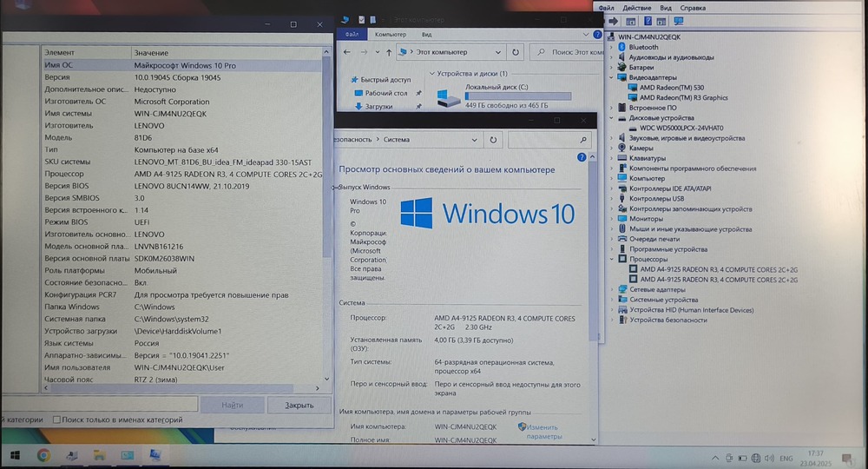Viewport: 868px width, 469px height.
Task: Click the network globe icon in system tray
Action: 756,459
